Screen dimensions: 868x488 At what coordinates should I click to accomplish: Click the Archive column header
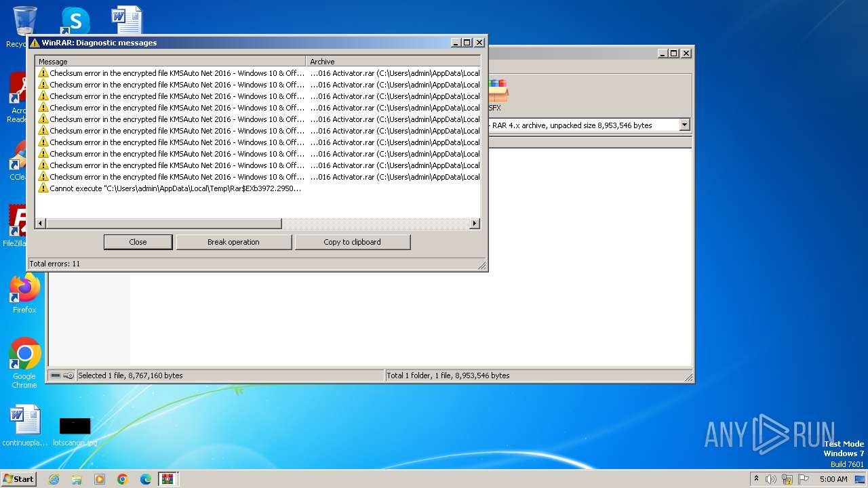point(393,61)
